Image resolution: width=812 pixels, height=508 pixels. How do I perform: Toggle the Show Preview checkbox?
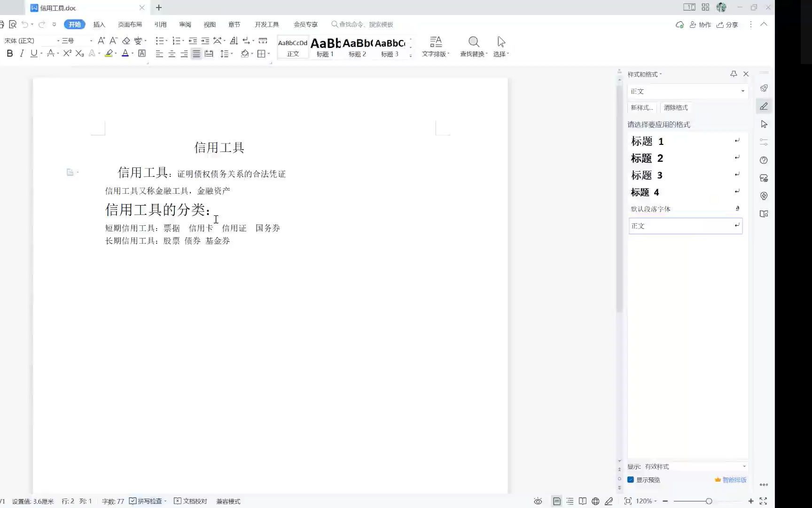click(x=631, y=480)
